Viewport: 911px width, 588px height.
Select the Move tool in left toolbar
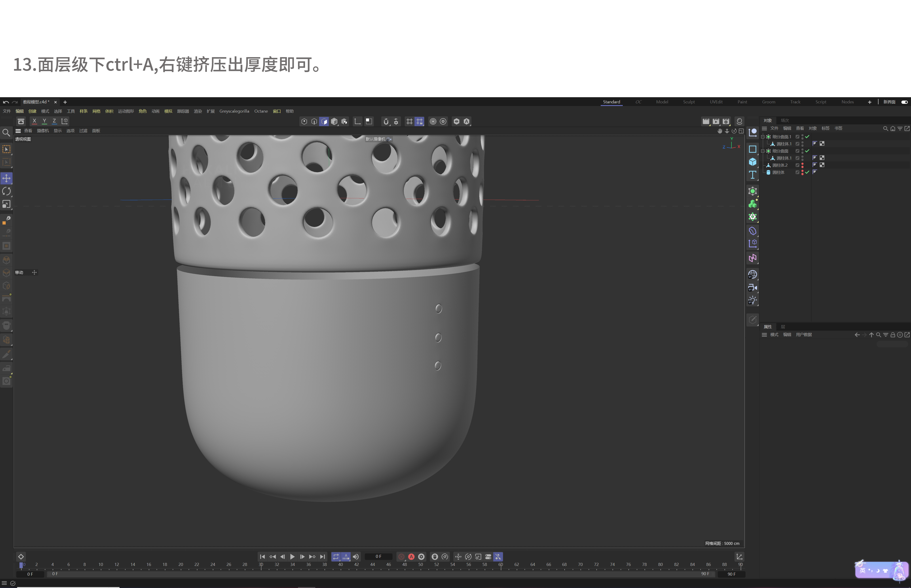tap(6, 178)
